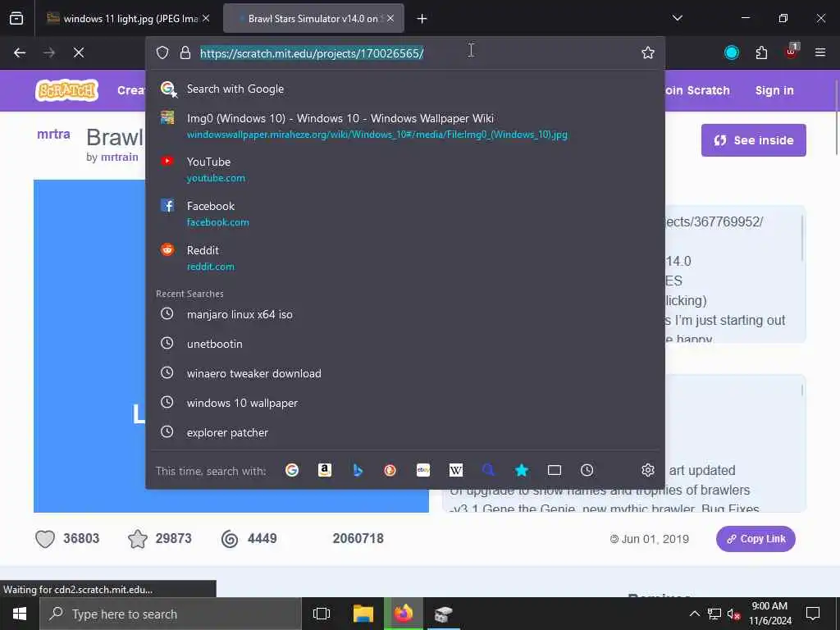Open the Windows Start menu
Image resolution: width=840 pixels, height=630 pixels.
20,614
